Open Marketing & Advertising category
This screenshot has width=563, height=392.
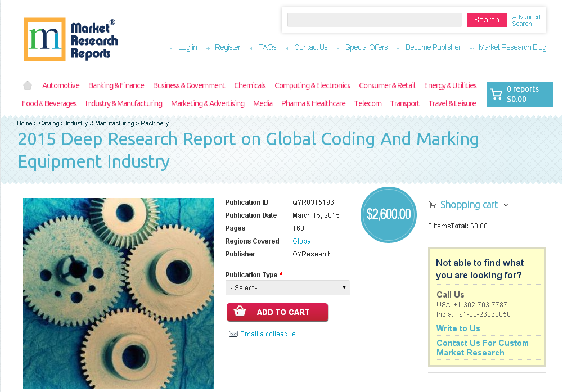[208, 103]
